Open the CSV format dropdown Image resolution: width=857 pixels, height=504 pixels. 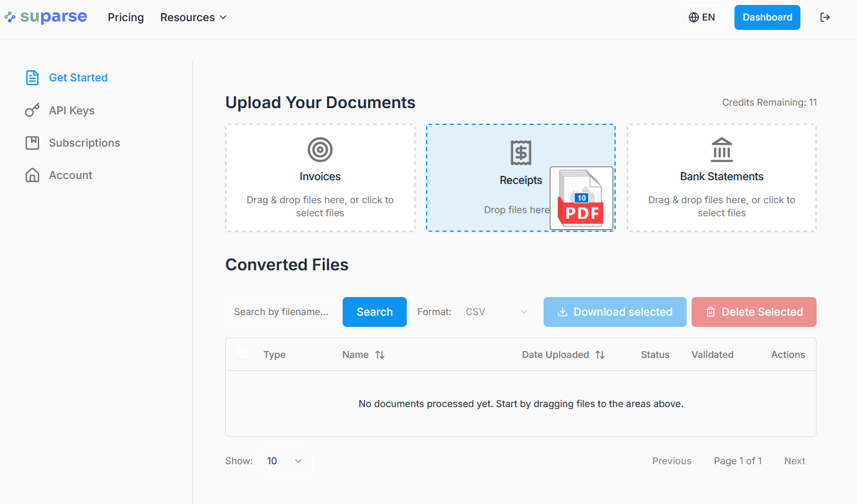coord(496,312)
